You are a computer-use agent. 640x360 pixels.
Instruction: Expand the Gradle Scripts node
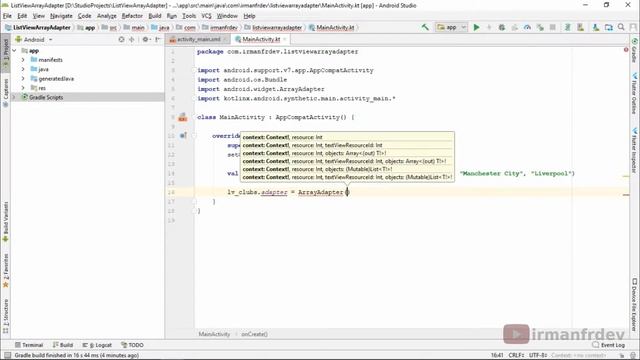point(15,98)
